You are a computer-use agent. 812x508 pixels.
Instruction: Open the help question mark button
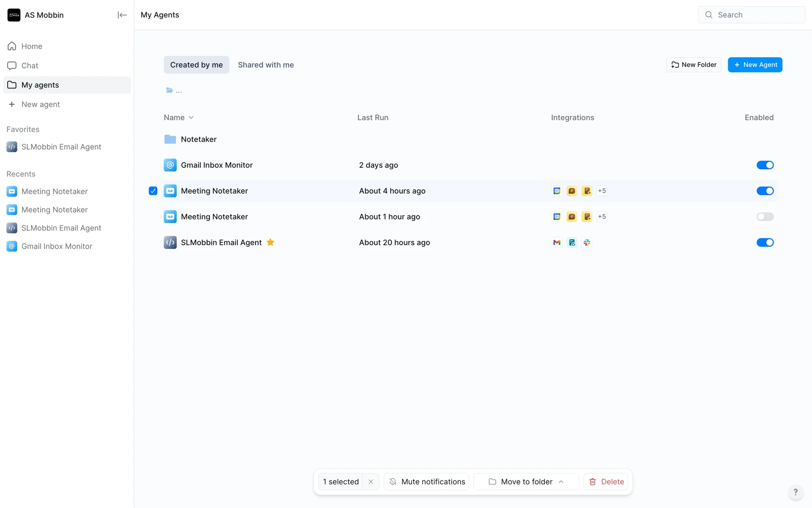(x=795, y=492)
